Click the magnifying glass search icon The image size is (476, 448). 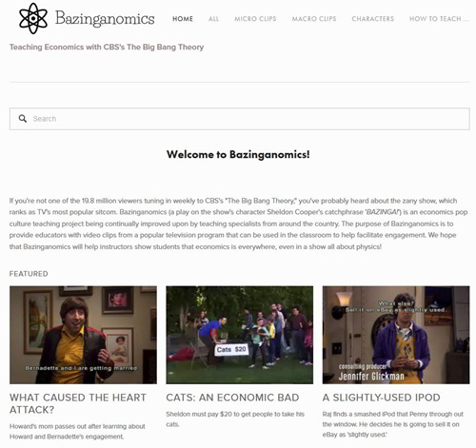click(23, 119)
